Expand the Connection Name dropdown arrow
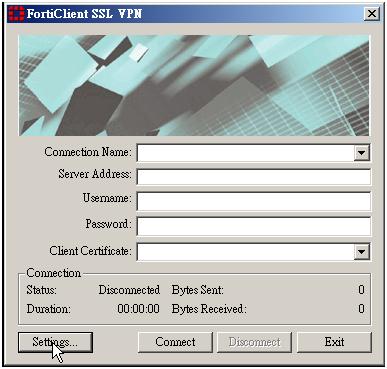This screenshot has height=369, width=387. [362, 153]
